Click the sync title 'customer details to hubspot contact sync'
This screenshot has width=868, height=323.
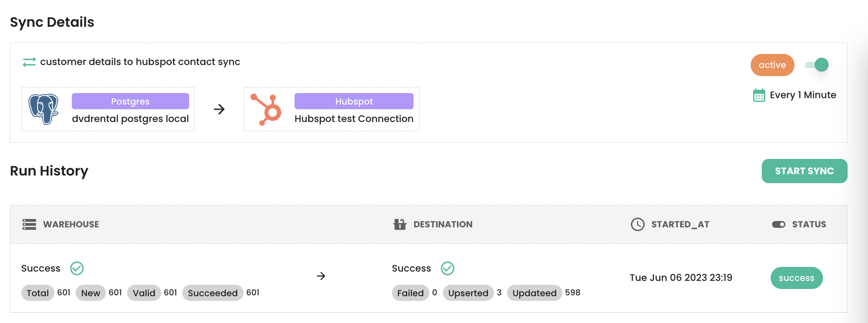pyautogui.click(x=140, y=62)
